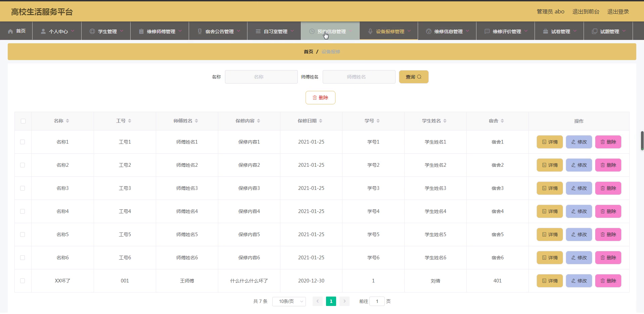Click the 前往 page number input
The height and width of the screenshot is (314, 644).
377,301
